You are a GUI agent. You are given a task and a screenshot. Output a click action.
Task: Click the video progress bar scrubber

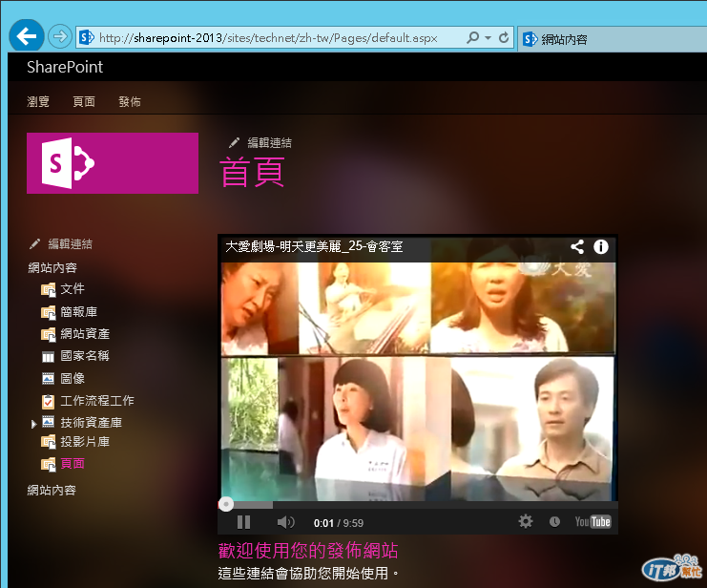(226, 504)
